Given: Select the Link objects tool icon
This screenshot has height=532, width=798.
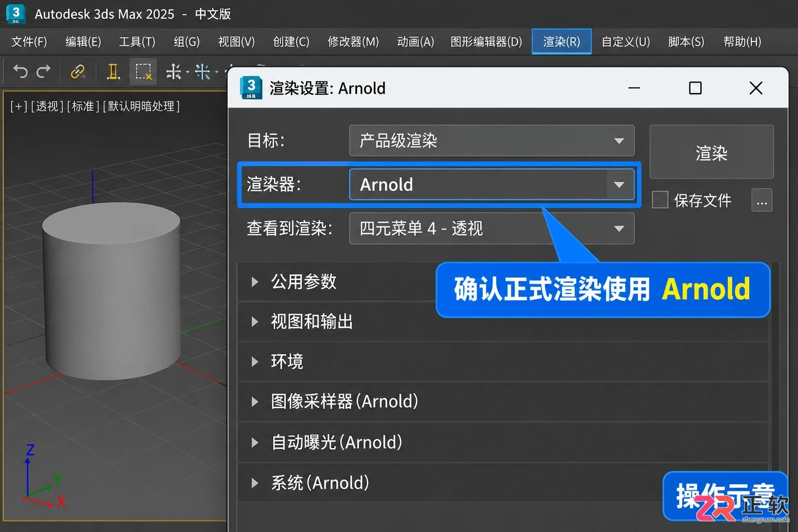Looking at the screenshot, I should click(x=78, y=71).
